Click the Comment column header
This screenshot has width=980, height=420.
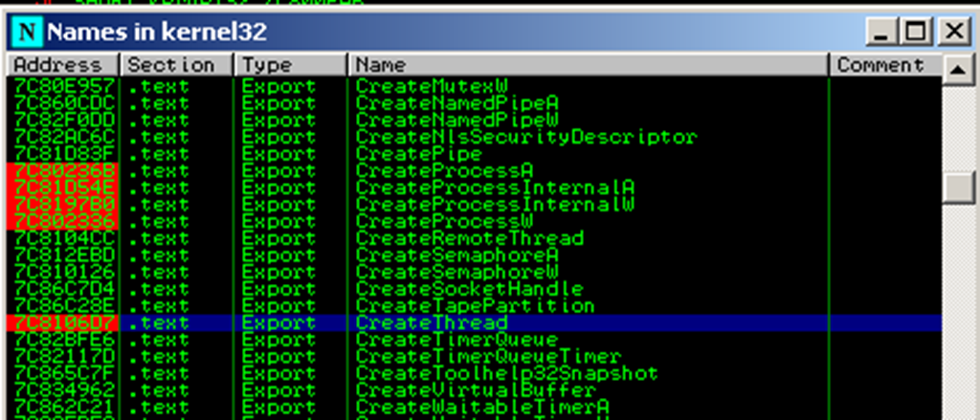tap(880, 65)
